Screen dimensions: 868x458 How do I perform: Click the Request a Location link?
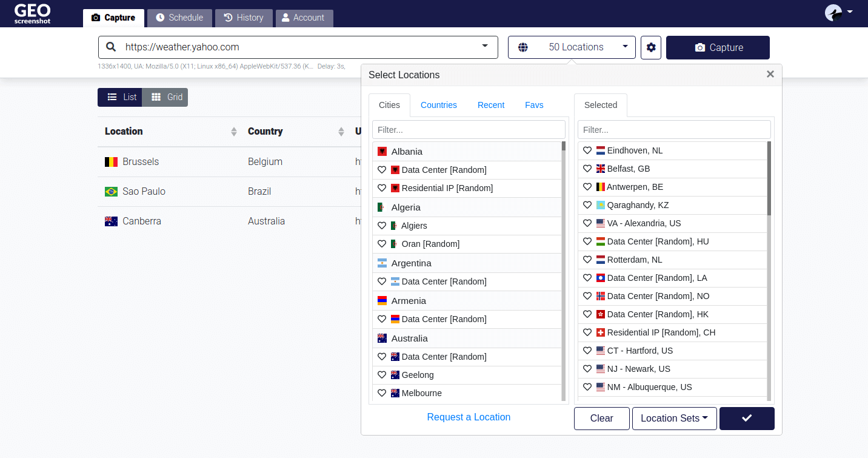(x=469, y=417)
